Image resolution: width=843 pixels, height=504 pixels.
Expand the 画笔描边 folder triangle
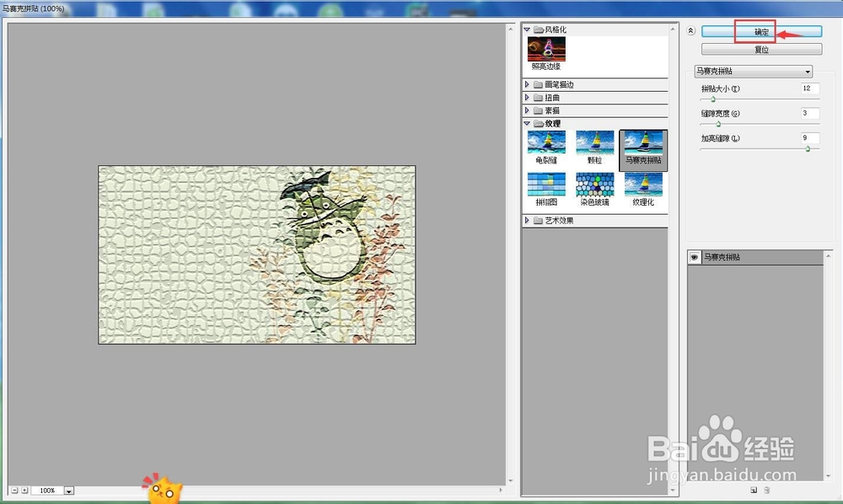[x=527, y=84]
